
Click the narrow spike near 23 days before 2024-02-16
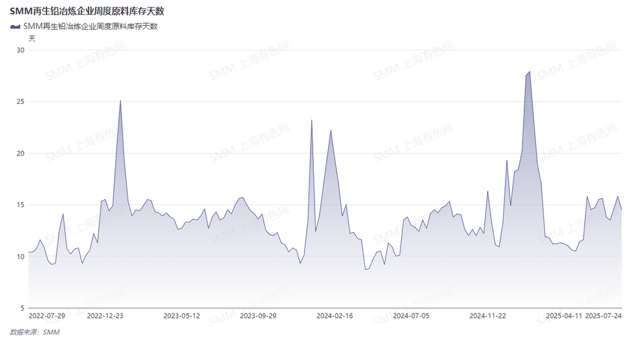[x=312, y=120]
